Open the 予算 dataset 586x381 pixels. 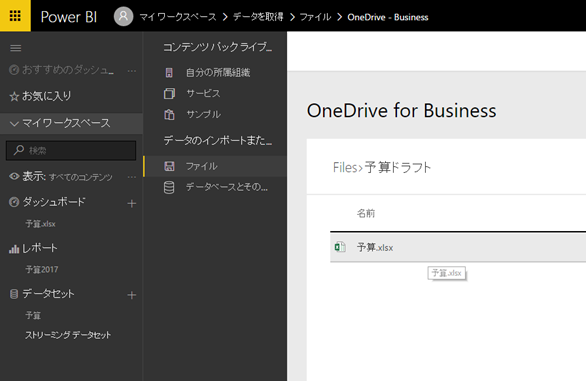click(33, 316)
